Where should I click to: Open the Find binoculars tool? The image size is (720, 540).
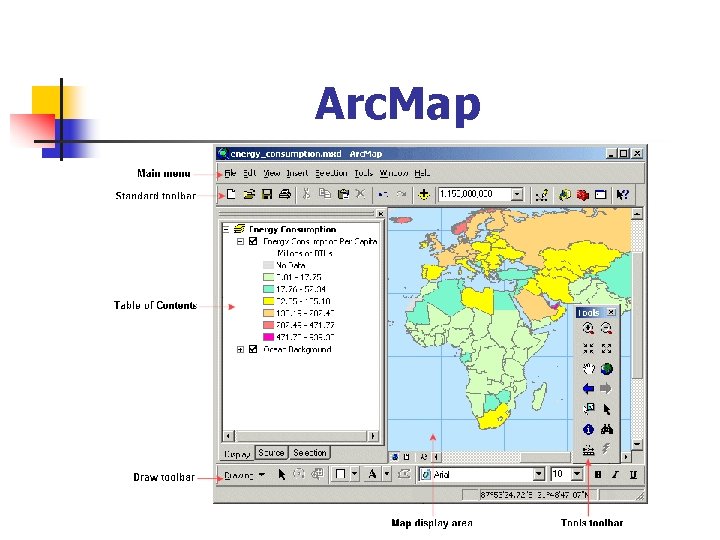[607, 429]
